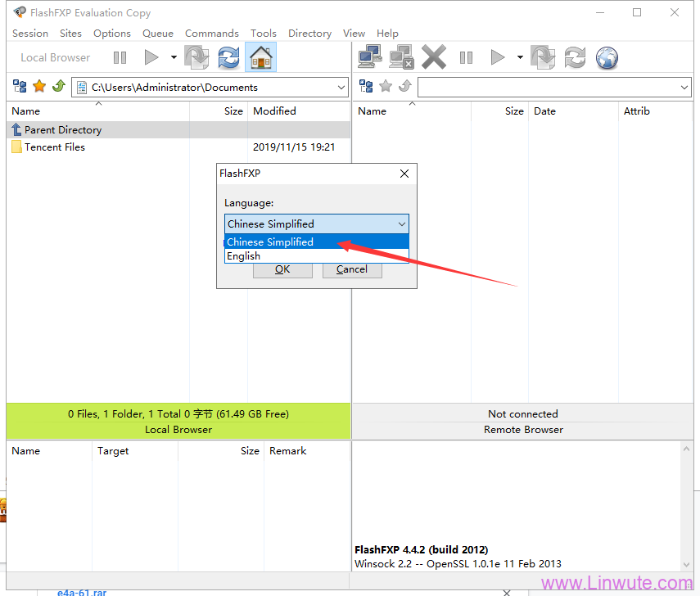Click the remote favorites star icon
700x596 pixels.
click(386, 86)
